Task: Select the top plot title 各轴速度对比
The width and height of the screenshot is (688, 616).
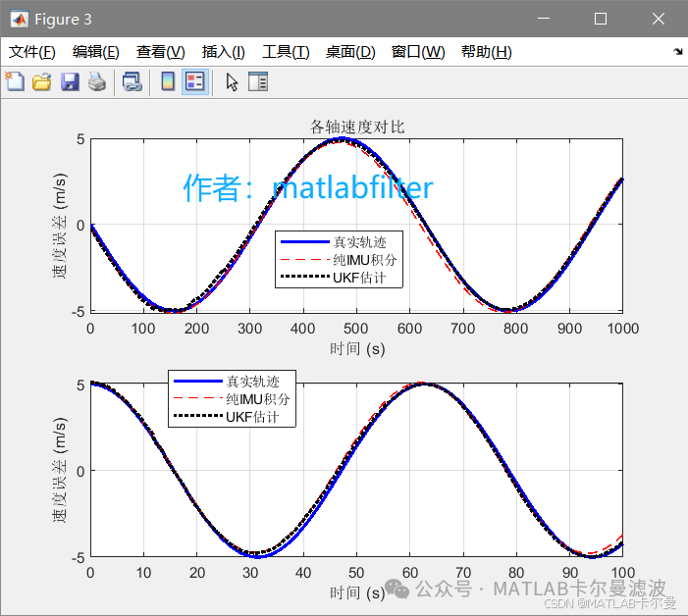Action: (x=357, y=128)
